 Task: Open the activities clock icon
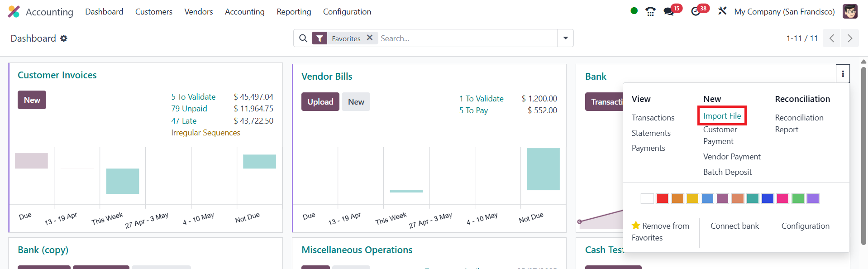pyautogui.click(x=696, y=12)
